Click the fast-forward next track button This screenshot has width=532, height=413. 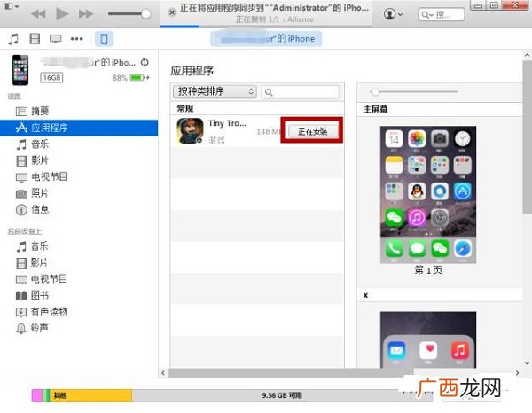85,14
